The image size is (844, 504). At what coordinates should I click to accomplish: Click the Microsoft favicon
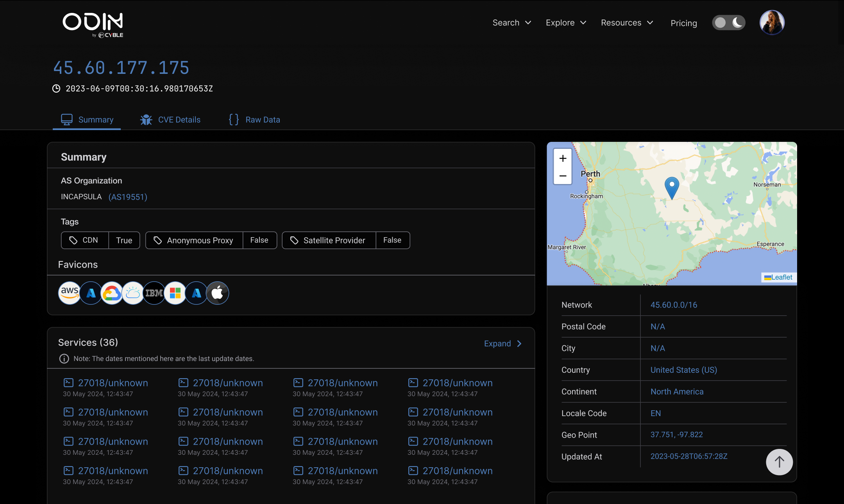[x=175, y=293]
